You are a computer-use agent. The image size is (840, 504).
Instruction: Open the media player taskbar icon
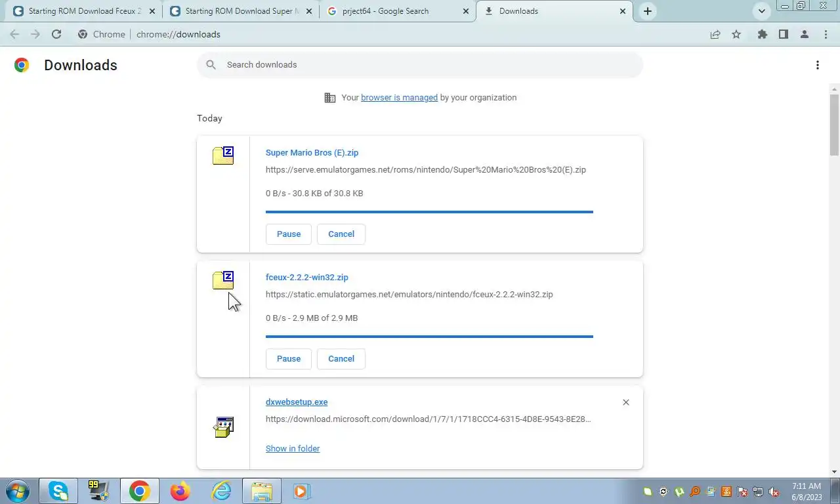tap(301, 491)
